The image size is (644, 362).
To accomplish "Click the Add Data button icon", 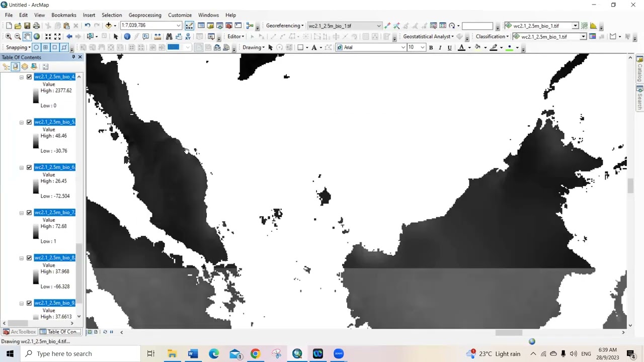I will click(x=108, y=26).
